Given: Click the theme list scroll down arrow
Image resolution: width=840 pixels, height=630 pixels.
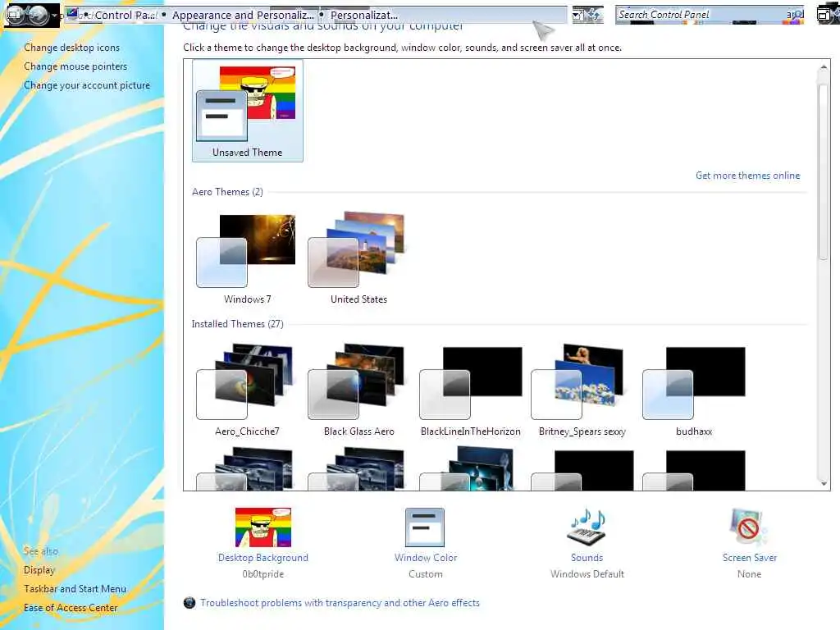Looking at the screenshot, I should pos(824,483).
